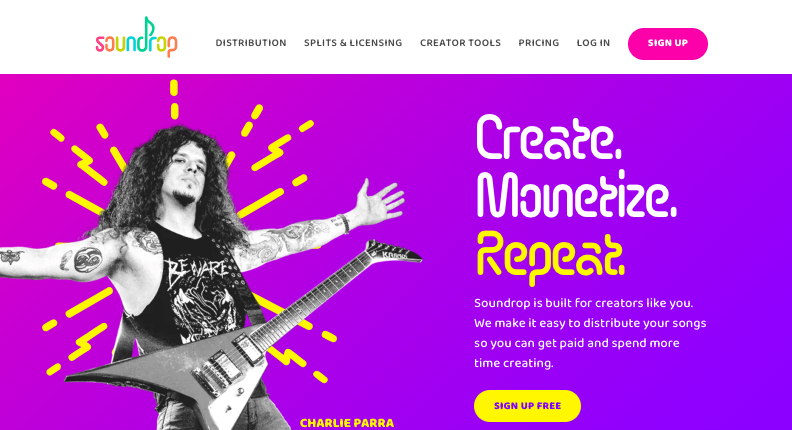
Task: Click the Charlie Parra name caption
Action: (347, 423)
